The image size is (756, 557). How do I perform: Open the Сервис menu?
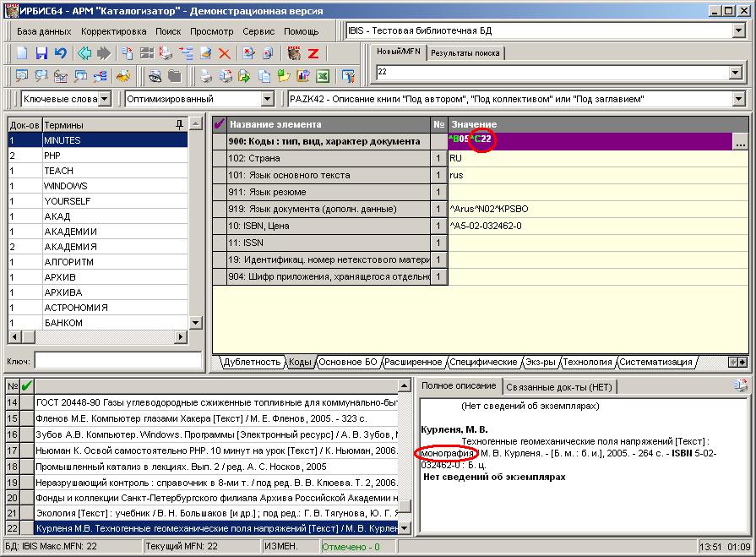coord(258,31)
